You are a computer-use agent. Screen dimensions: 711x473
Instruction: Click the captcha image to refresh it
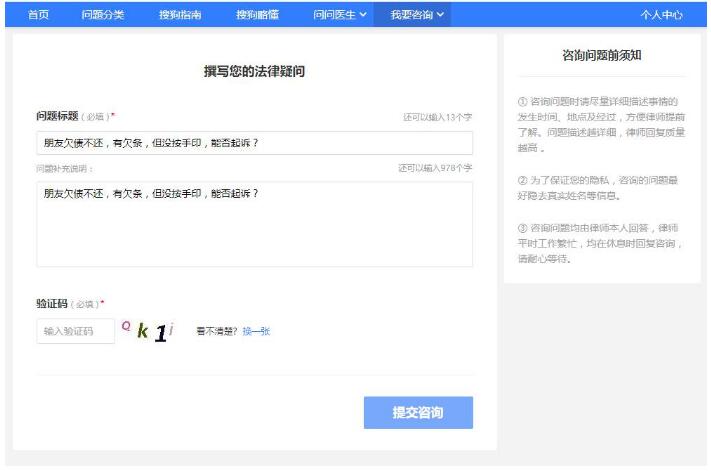click(150, 330)
